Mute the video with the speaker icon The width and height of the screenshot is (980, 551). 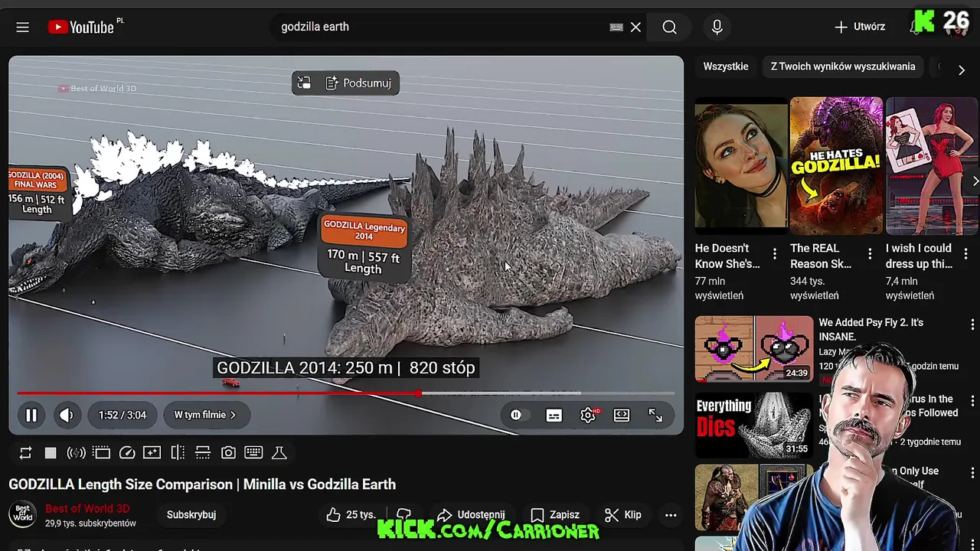pyautogui.click(x=67, y=415)
